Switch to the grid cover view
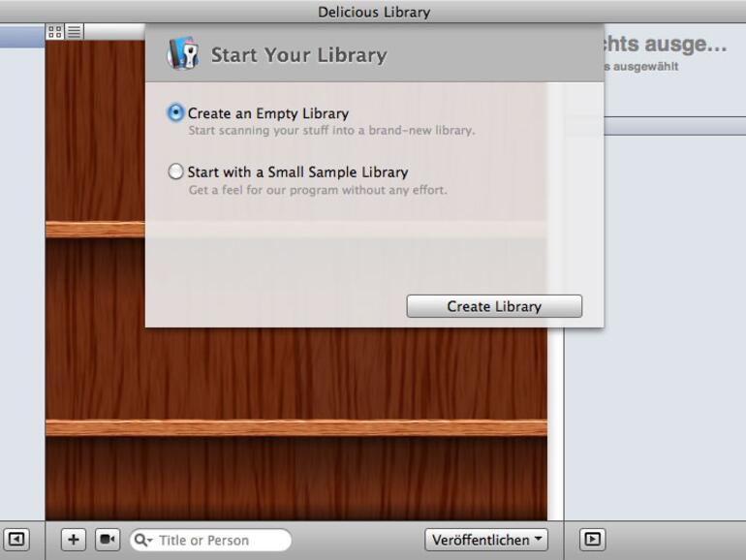 pyautogui.click(x=55, y=32)
